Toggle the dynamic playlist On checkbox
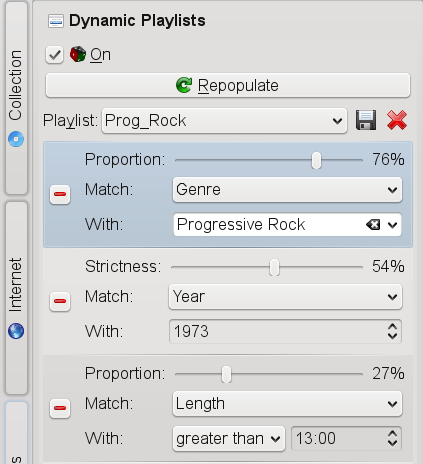Screen dimensions: 423x464 point(54,55)
